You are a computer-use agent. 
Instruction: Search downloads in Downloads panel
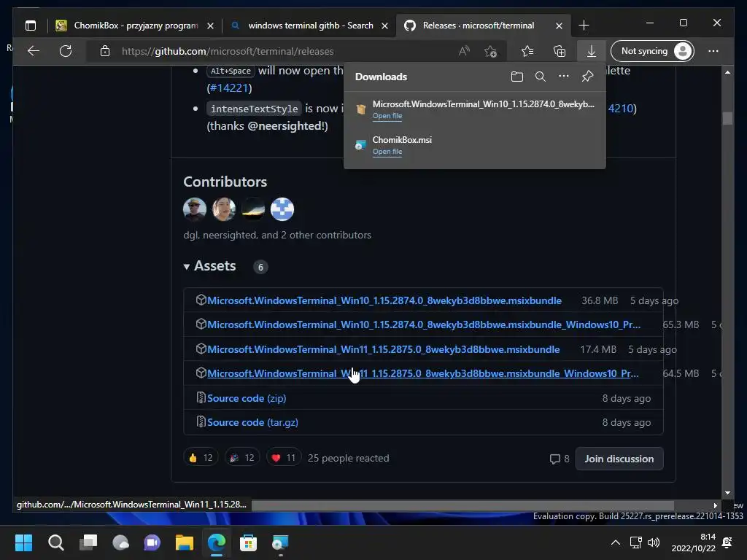(x=541, y=76)
